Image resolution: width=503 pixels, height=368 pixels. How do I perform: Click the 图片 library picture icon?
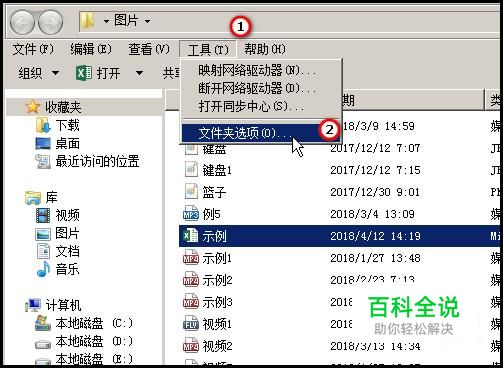(x=43, y=234)
